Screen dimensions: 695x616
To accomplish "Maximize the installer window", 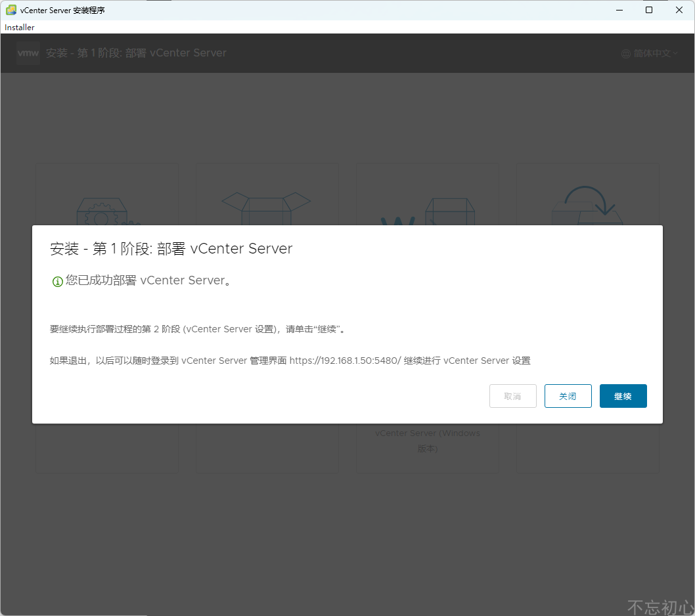I will point(649,10).
